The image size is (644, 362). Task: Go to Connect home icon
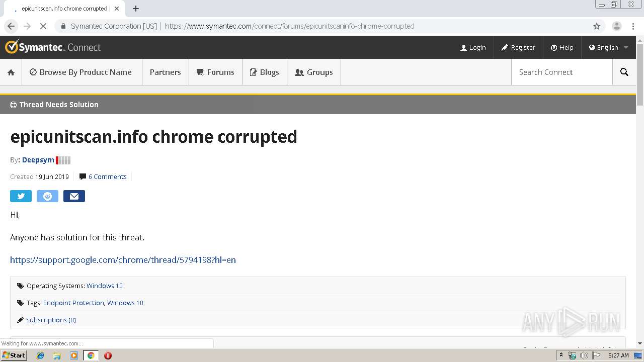point(11,72)
